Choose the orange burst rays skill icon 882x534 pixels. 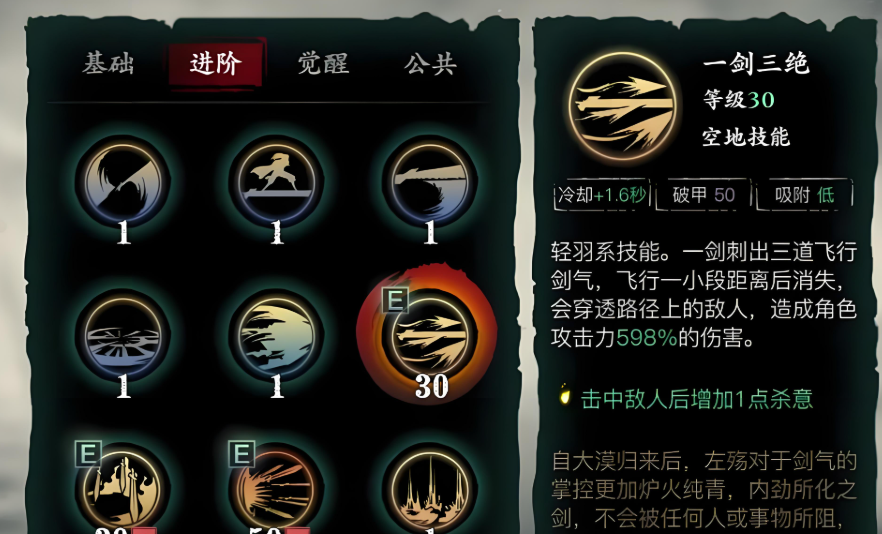coord(276,488)
